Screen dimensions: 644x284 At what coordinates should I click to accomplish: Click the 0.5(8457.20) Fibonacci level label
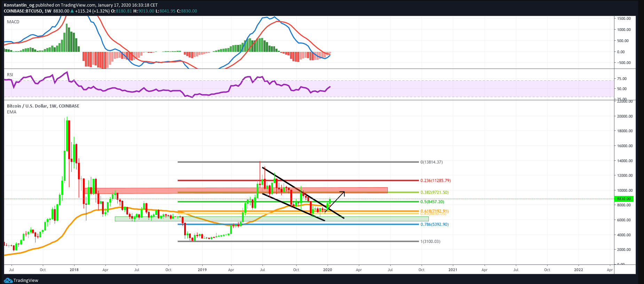click(x=432, y=202)
